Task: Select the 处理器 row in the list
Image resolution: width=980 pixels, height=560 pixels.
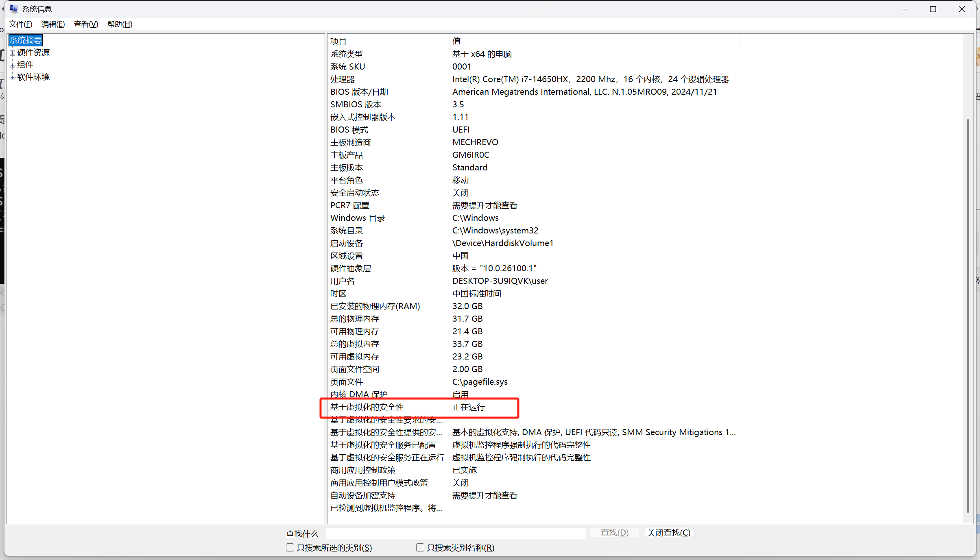Action: tap(343, 79)
